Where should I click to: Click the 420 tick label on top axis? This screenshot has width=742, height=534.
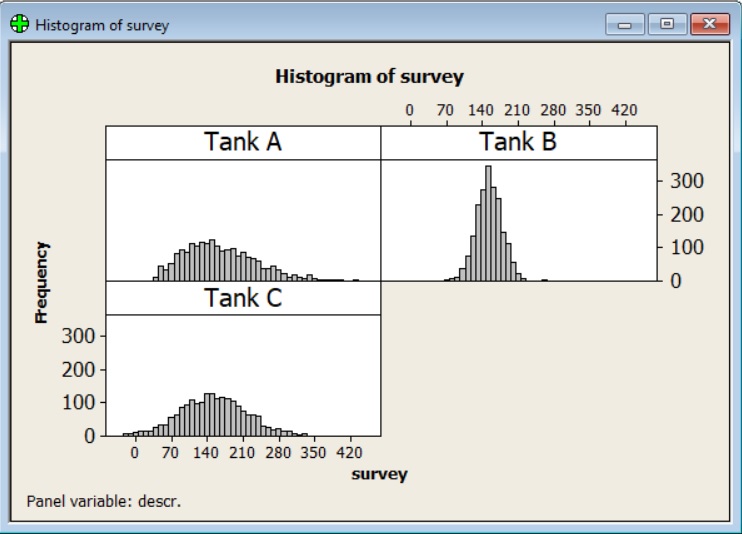tap(624, 110)
